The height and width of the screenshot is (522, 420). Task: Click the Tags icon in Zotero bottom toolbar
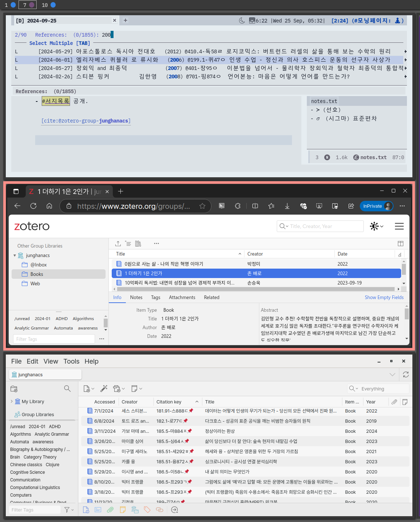147,510
